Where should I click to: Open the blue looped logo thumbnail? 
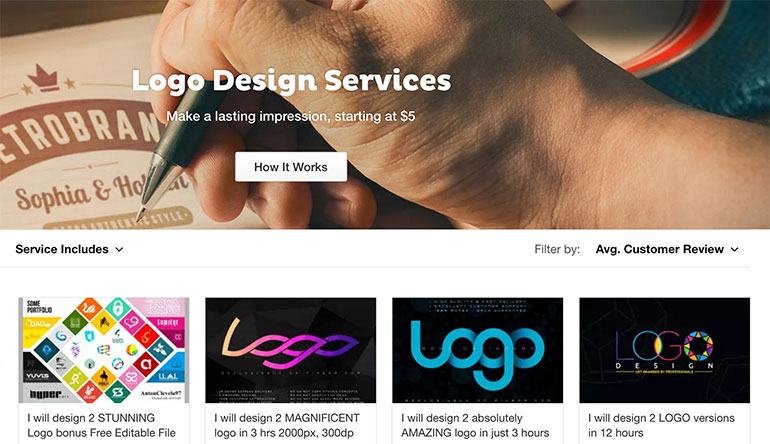click(x=477, y=350)
